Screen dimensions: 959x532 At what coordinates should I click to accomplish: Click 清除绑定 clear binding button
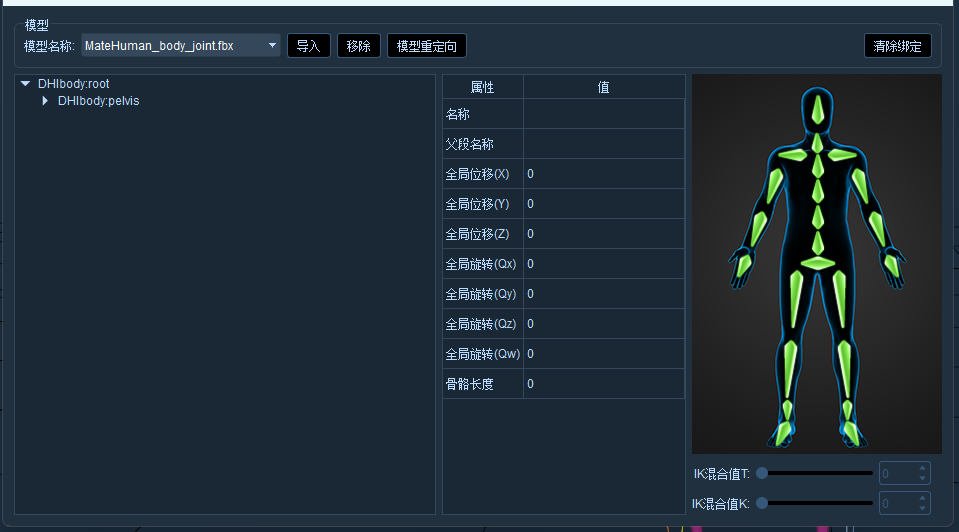(x=897, y=46)
